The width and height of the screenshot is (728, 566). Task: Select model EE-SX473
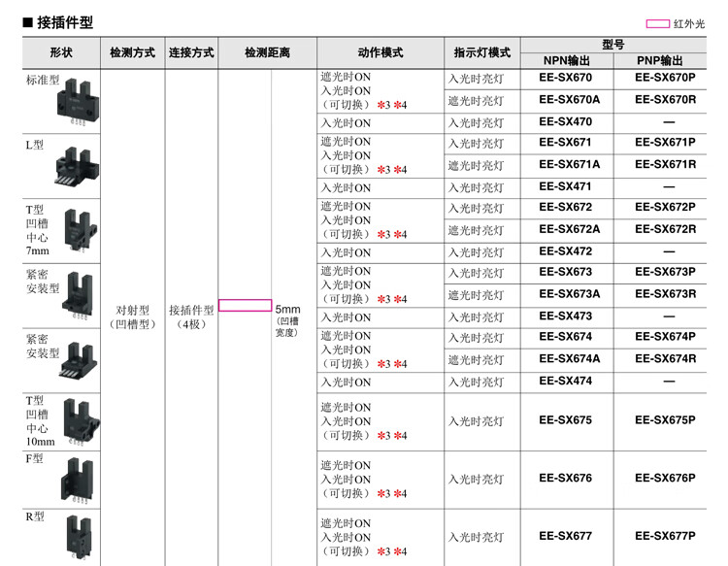566,316
